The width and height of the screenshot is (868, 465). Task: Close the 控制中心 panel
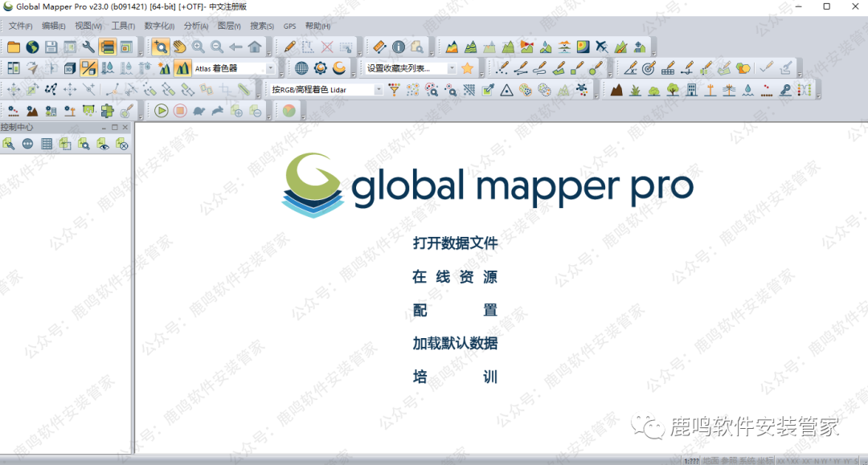tap(125, 128)
